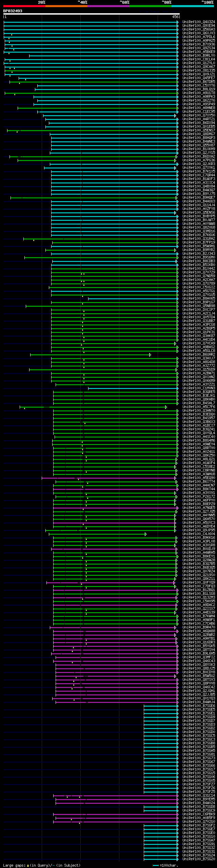Click the purple ~60% identity legend bar
217x868 pixels.
pyautogui.click(x=108, y=6)
